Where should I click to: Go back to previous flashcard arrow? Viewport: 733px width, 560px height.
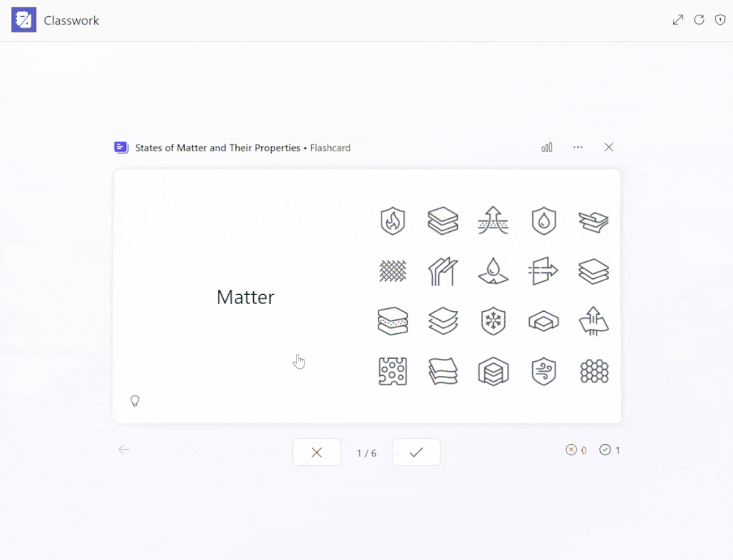pyautogui.click(x=124, y=450)
